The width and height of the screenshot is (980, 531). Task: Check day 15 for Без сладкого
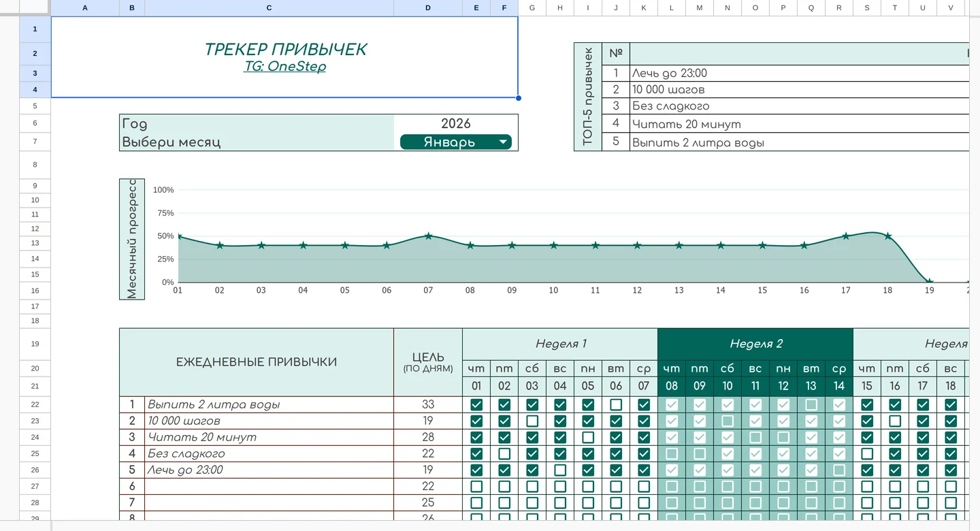pos(867,453)
